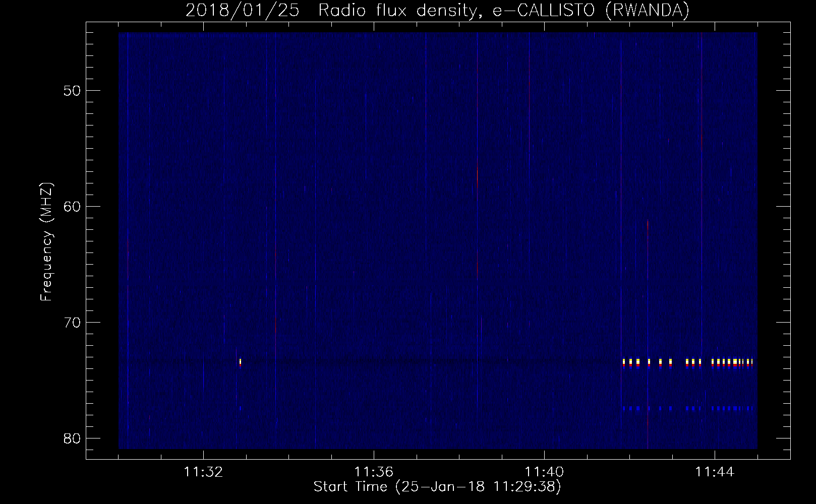Image resolution: width=816 pixels, height=504 pixels.
Task: Click the time tick label 11:36
Action: coord(374,472)
